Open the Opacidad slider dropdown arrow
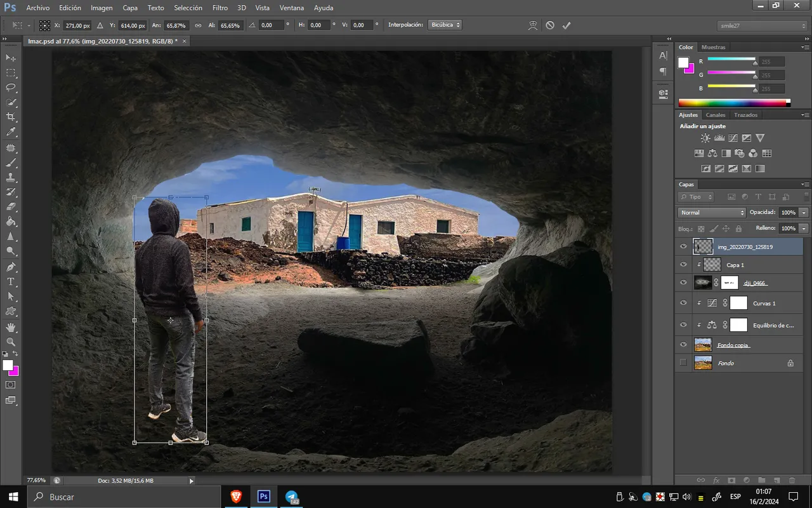The height and width of the screenshot is (508, 812). (804, 212)
